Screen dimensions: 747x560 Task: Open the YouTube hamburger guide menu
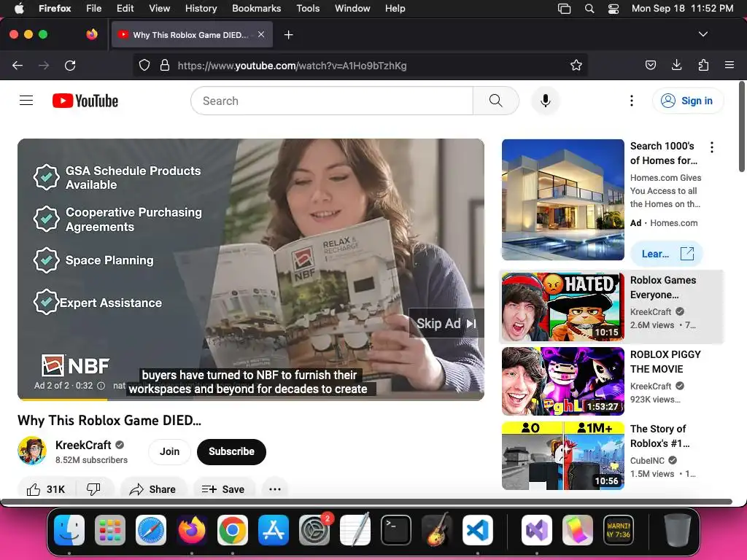[26, 101]
